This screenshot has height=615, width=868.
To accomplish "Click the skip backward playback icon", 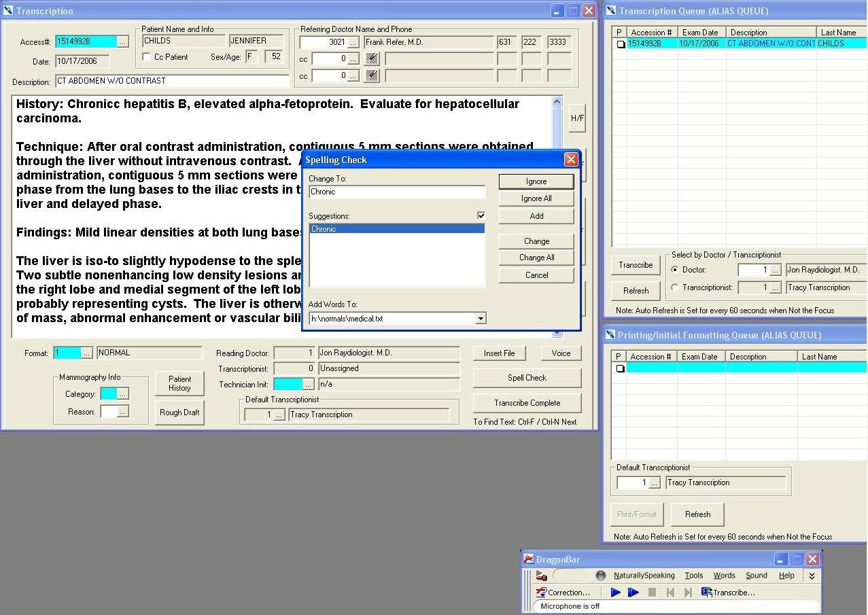I will (670, 593).
